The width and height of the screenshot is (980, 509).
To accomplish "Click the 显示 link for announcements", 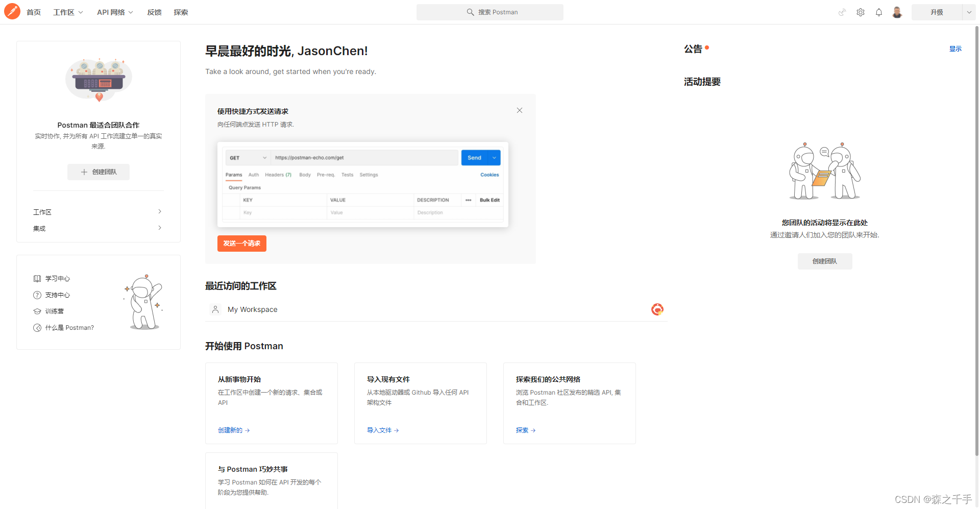I will pyautogui.click(x=955, y=49).
